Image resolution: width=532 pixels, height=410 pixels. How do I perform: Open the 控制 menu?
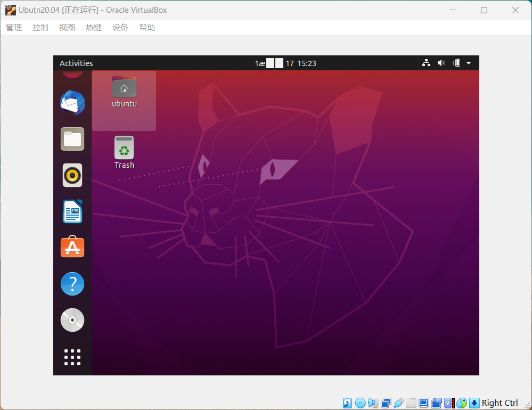click(x=40, y=28)
